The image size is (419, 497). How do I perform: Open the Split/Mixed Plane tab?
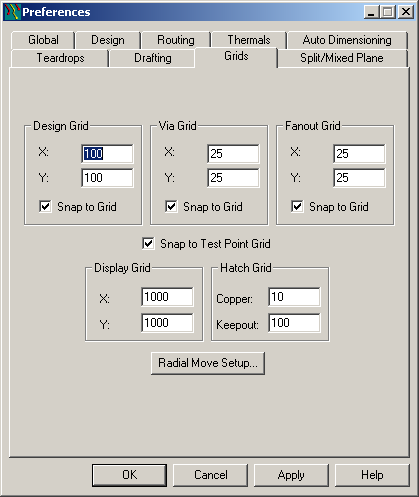click(x=342, y=58)
